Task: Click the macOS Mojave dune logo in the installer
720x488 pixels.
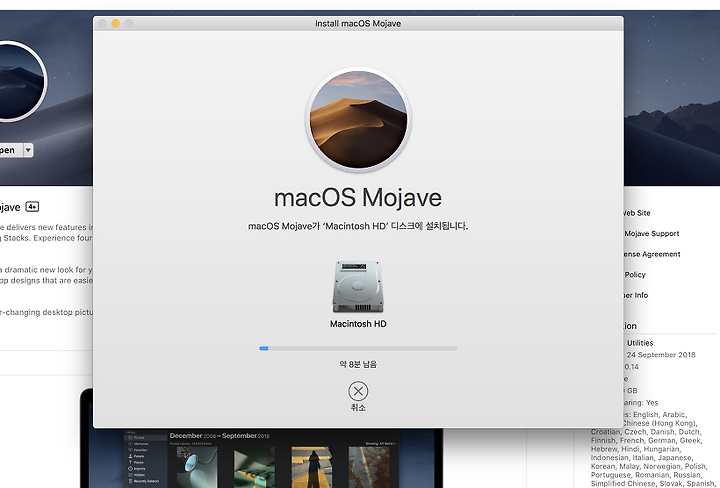Action: 358,120
